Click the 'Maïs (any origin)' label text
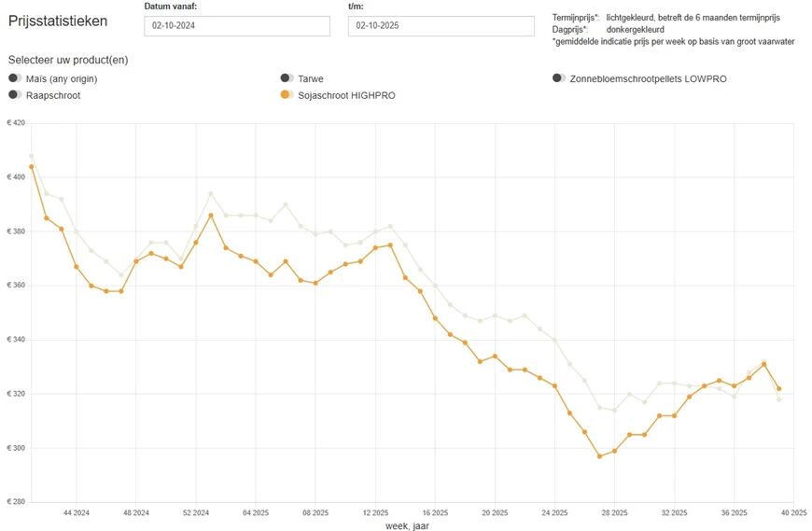 pos(62,78)
